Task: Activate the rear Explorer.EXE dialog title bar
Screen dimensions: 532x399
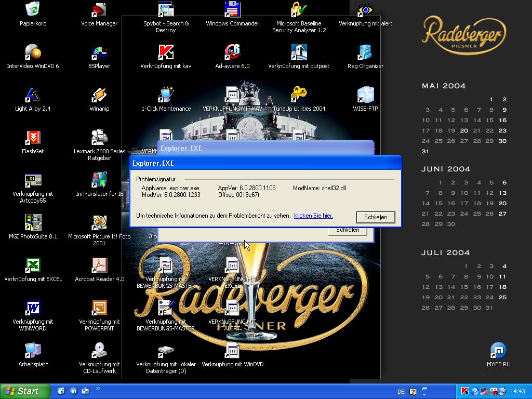Action: [265, 148]
